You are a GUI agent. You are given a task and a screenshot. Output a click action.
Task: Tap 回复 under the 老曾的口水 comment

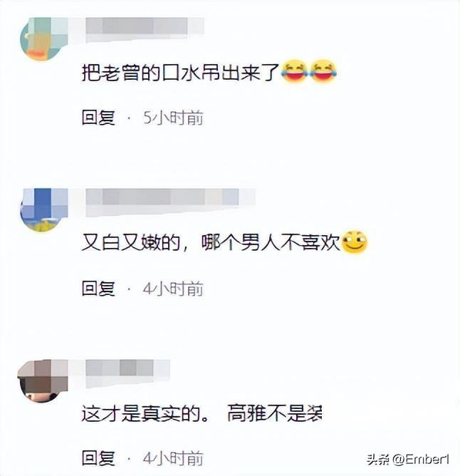(98, 118)
